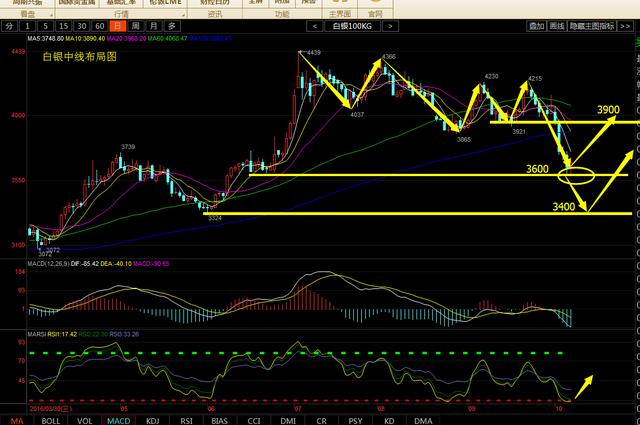Image resolution: width=640 pixels, height=425 pixels.
Task: Select the BIAS indicator tab
Action: (220, 421)
